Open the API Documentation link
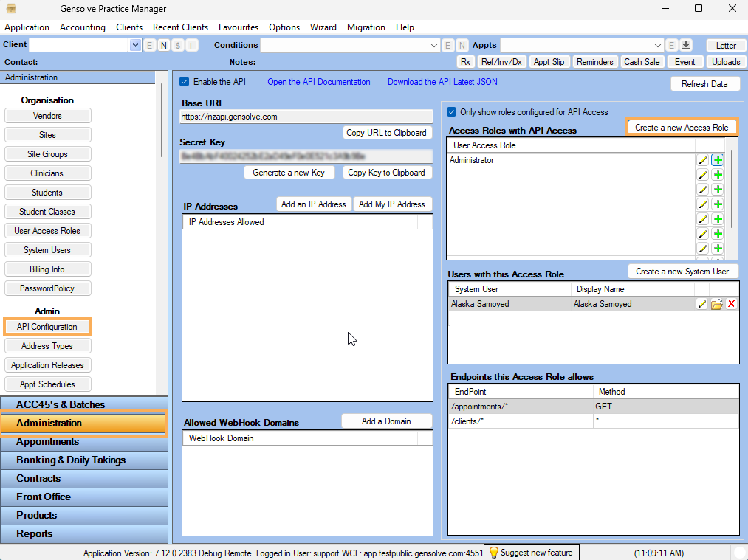748x560 pixels. pos(319,82)
